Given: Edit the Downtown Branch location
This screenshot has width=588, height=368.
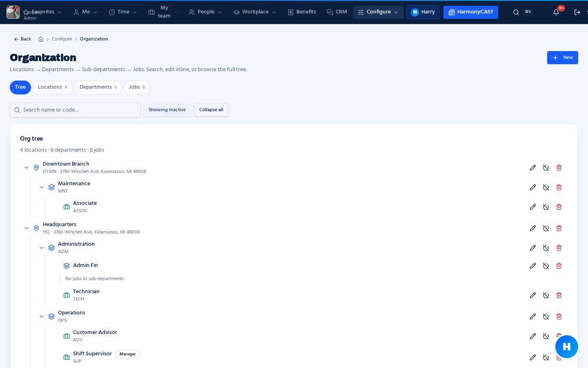Looking at the screenshot, I should tap(533, 168).
